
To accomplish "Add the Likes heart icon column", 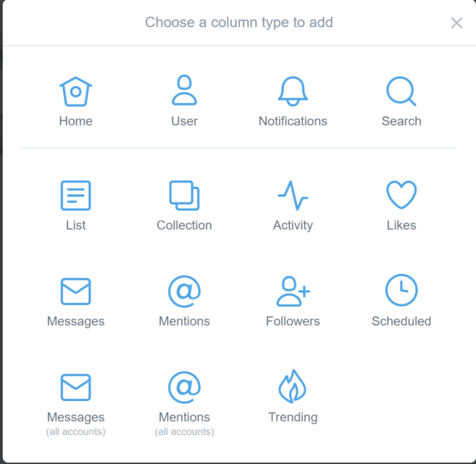I will (x=401, y=195).
